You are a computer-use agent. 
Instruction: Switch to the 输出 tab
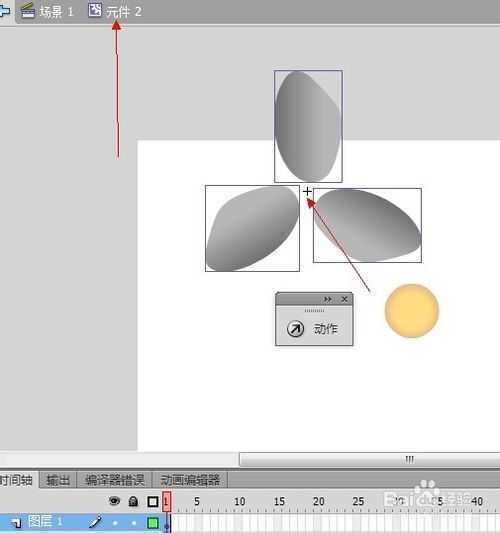pyautogui.click(x=58, y=480)
